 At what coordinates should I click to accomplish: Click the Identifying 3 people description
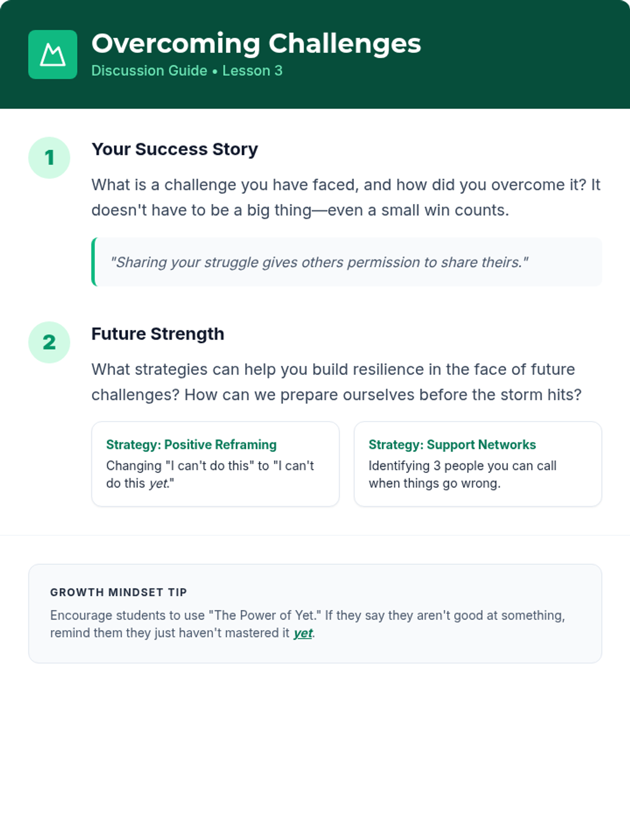462,474
